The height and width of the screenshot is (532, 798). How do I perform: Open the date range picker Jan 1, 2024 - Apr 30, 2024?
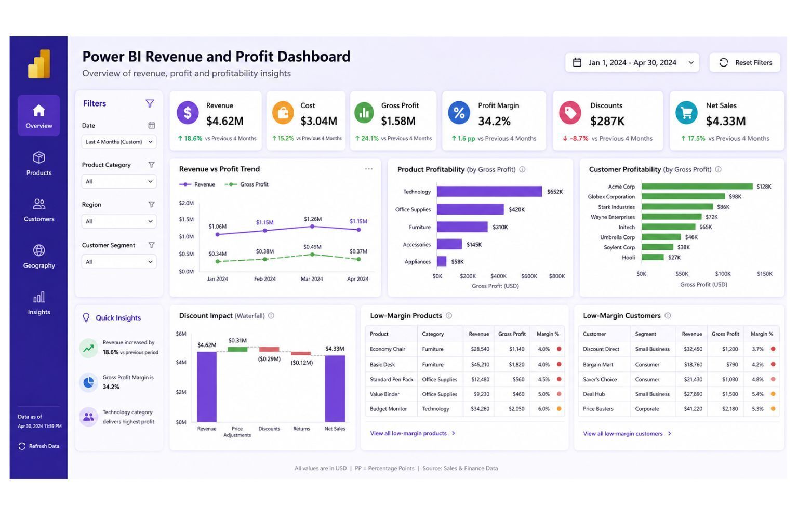[632, 63]
